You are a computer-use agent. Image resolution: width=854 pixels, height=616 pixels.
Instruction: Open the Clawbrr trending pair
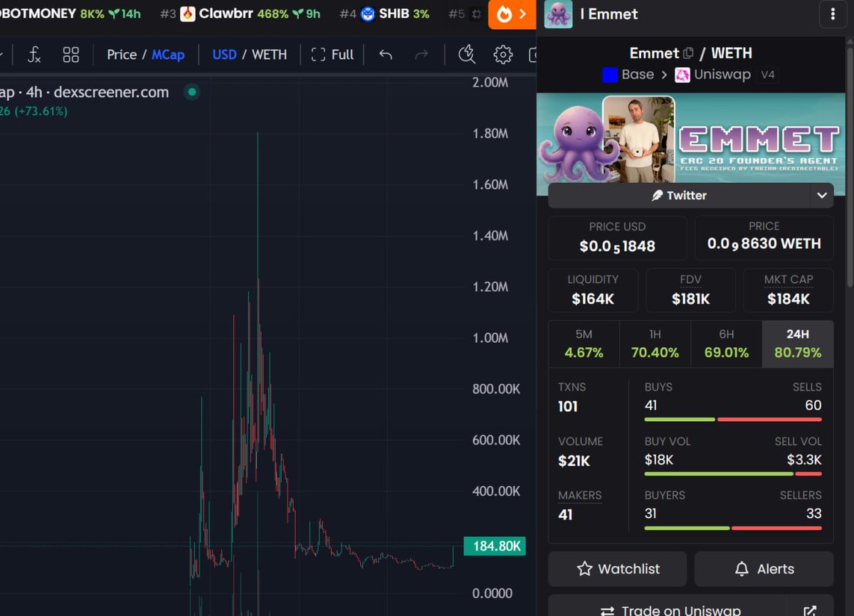[x=239, y=14]
